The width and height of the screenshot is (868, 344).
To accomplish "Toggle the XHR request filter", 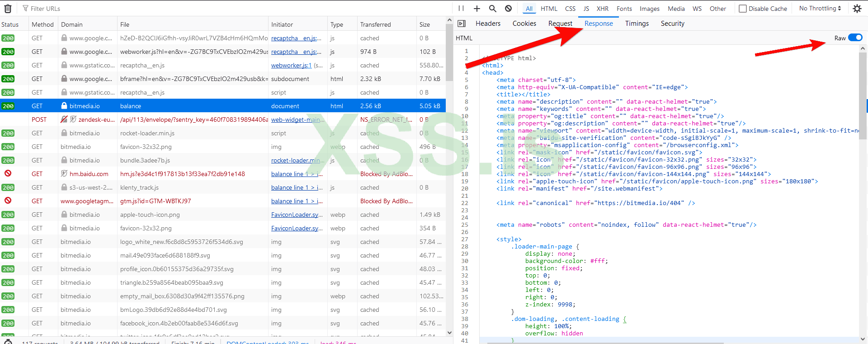I will (602, 9).
